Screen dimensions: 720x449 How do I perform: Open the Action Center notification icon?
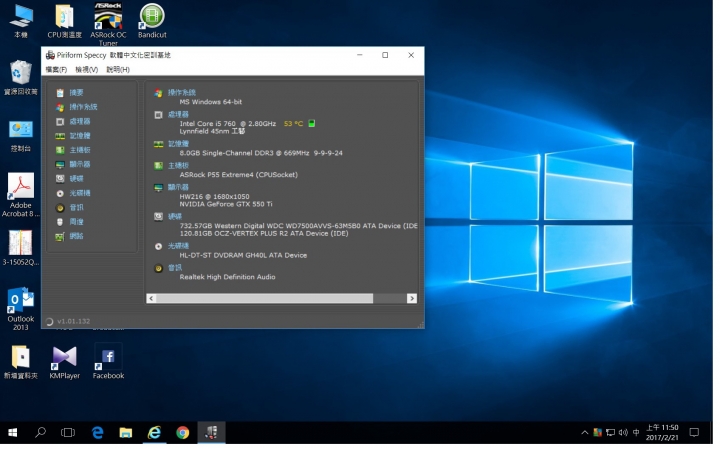[694, 433]
